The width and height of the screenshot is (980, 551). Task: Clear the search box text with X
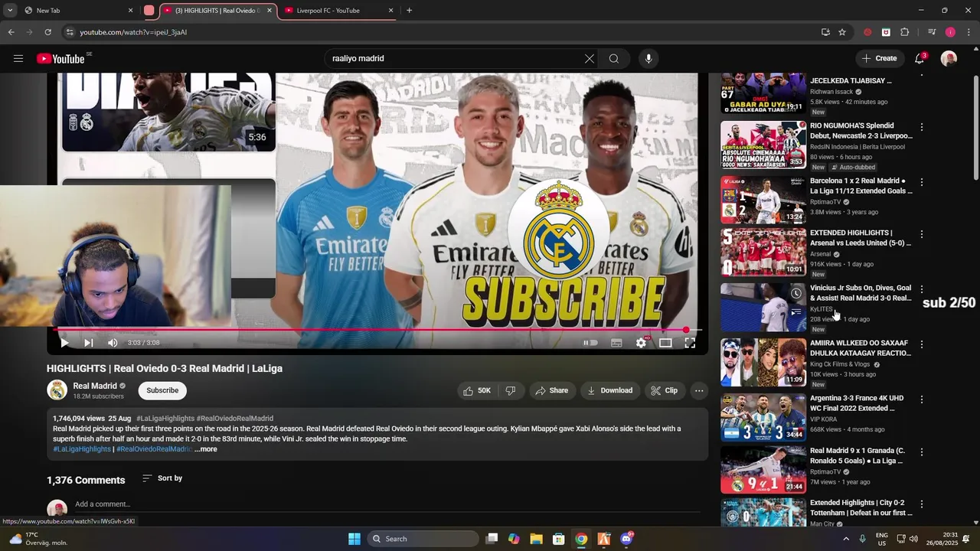(590, 59)
